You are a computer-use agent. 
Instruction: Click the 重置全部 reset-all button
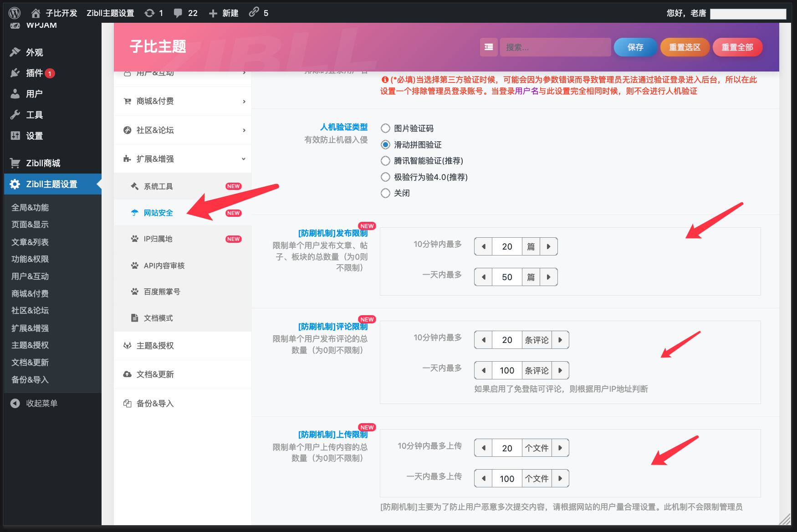click(737, 47)
